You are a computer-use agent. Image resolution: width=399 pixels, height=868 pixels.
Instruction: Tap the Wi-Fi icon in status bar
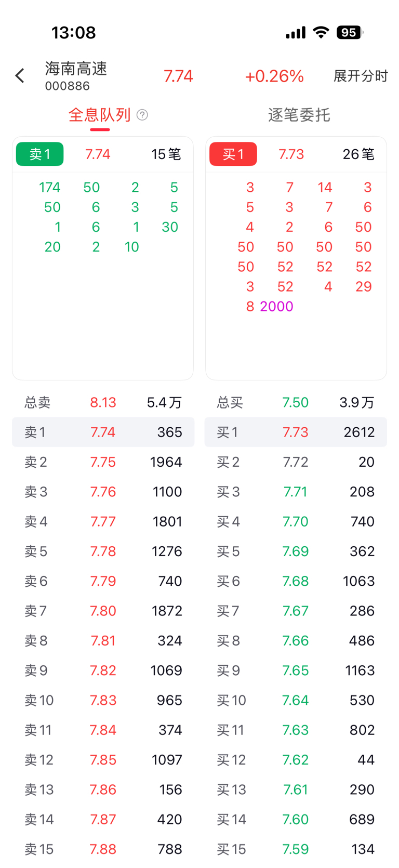(321, 33)
